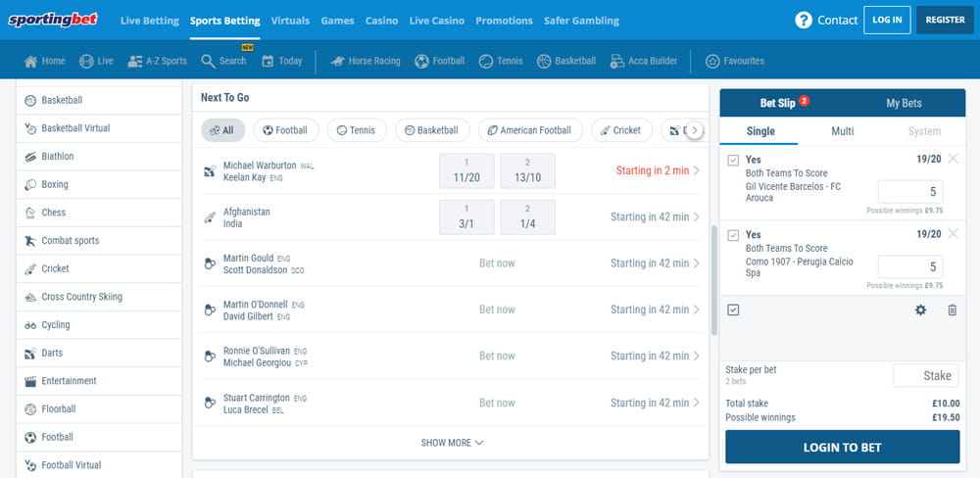Image resolution: width=980 pixels, height=478 pixels.
Task: Select Boxing in the sidebar
Action: [99, 184]
